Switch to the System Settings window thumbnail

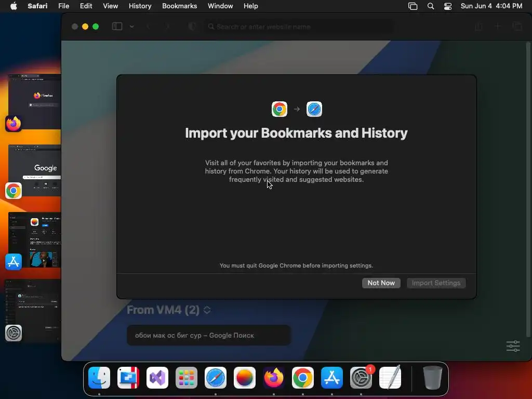pos(33,311)
